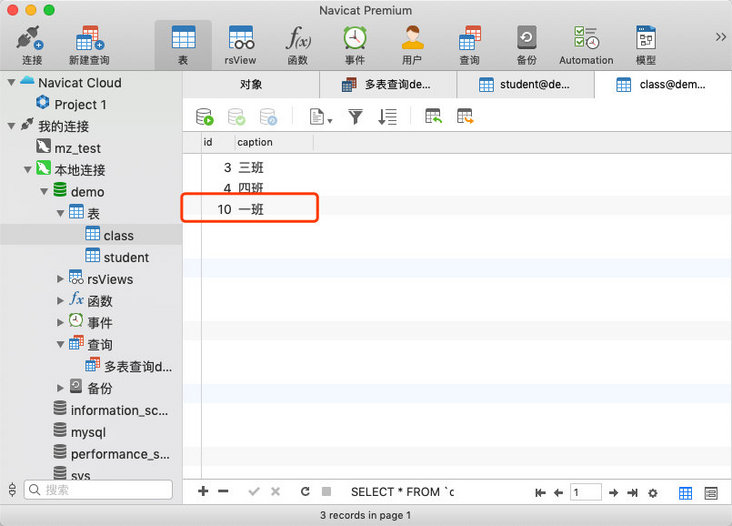Go to the next page
This screenshot has height=526, width=732.
tap(613, 492)
